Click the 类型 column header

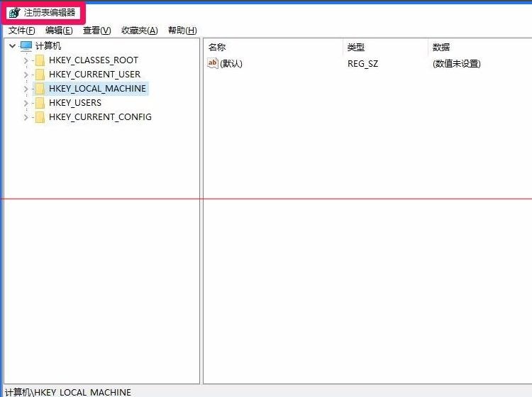(356, 47)
